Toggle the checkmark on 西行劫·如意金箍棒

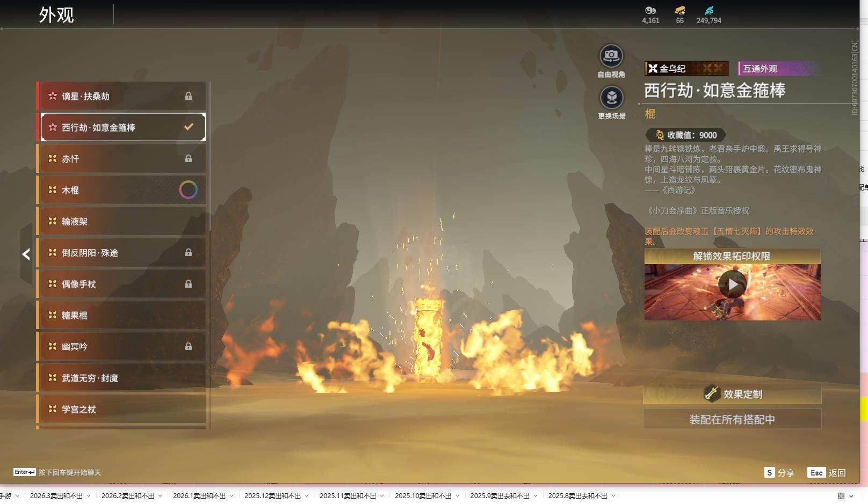(x=189, y=127)
